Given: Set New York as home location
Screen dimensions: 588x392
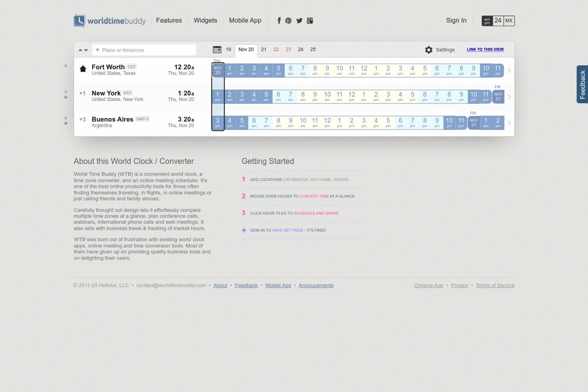Looking at the screenshot, I should [x=66, y=97].
